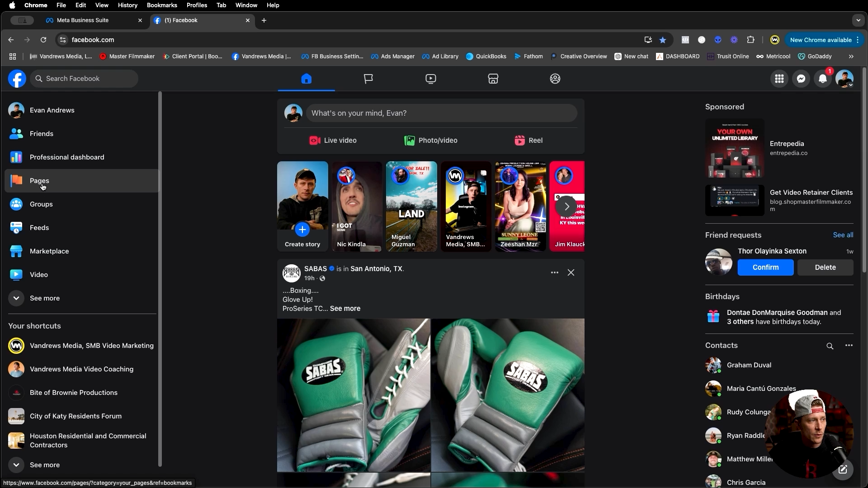
Task: Open the Pages flag icon in top navigation
Action: 368,79
